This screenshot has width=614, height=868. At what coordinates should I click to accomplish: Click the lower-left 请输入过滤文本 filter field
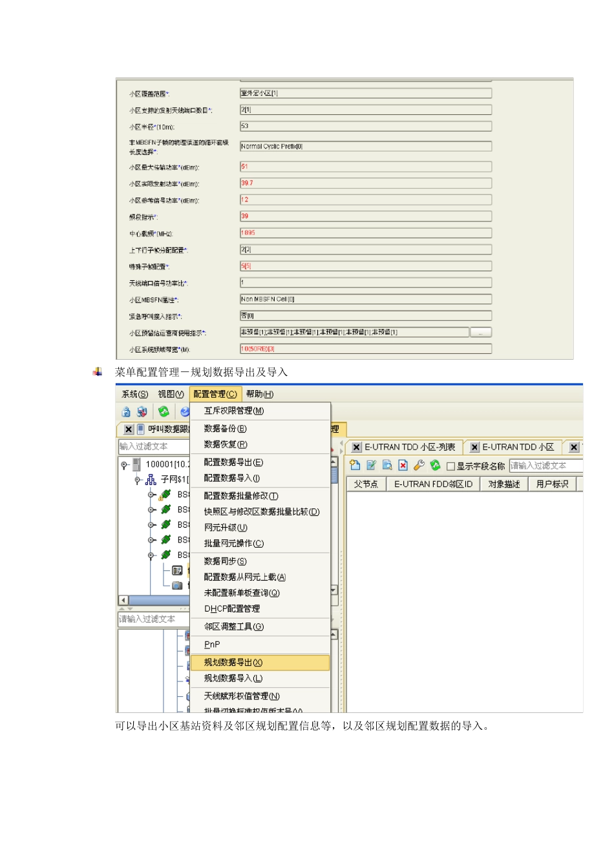pos(153,619)
